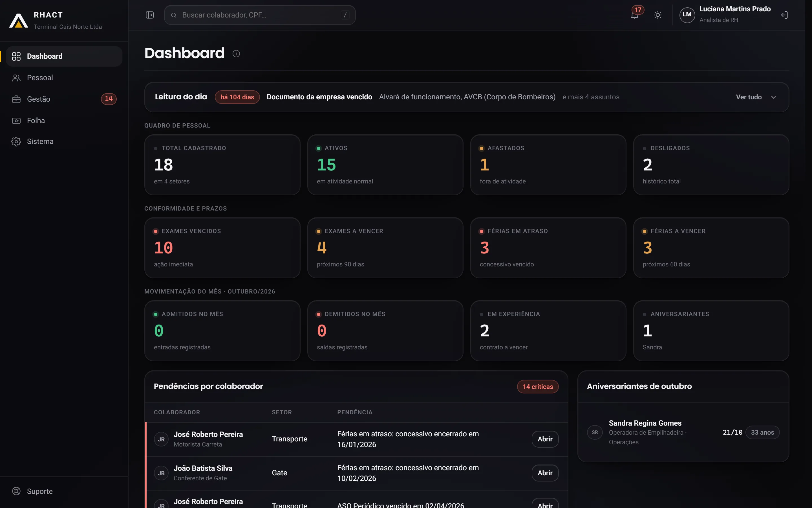Open the Exames a Vencer card
The image size is (812, 508).
385,248
